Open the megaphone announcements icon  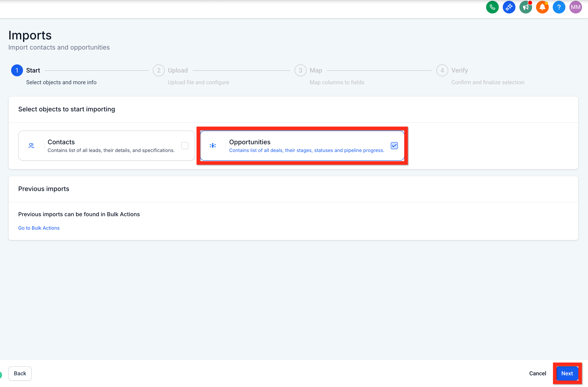[526, 7]
